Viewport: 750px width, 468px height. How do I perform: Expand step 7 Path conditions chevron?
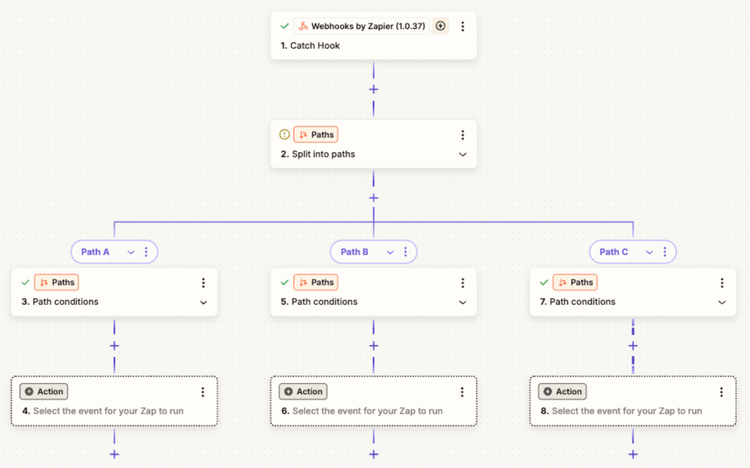(x=721, y=302)
